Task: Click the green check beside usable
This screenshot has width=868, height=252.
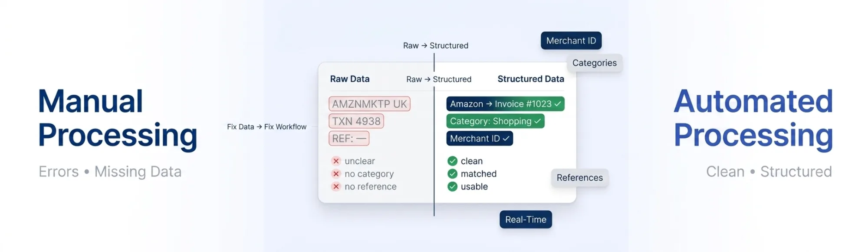Action: pos(452,187)
